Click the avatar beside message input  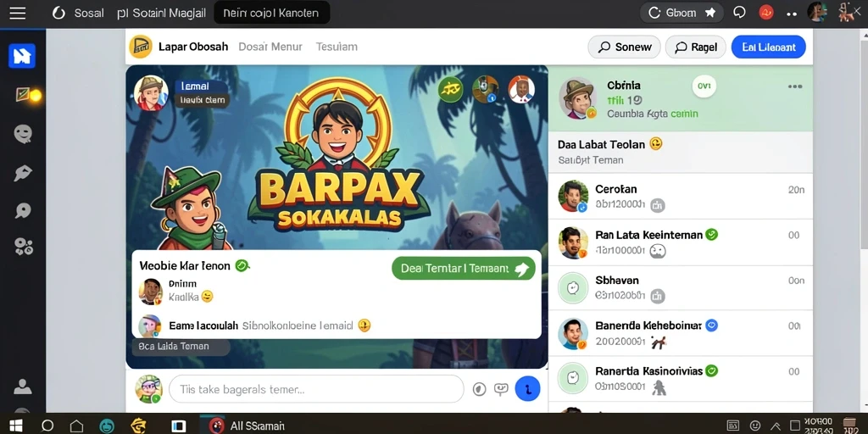149,389
